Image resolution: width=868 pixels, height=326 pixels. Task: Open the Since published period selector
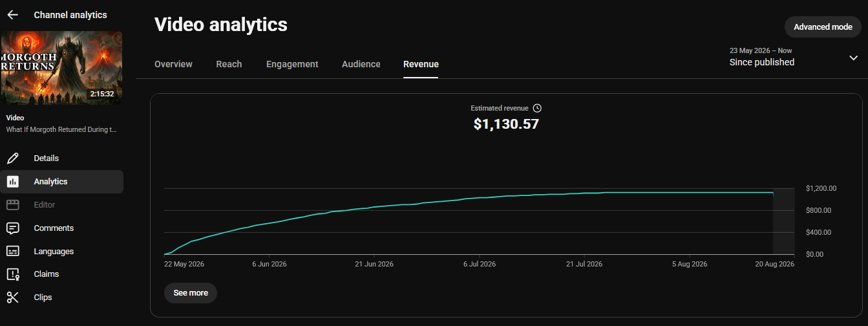click(794, 57)
